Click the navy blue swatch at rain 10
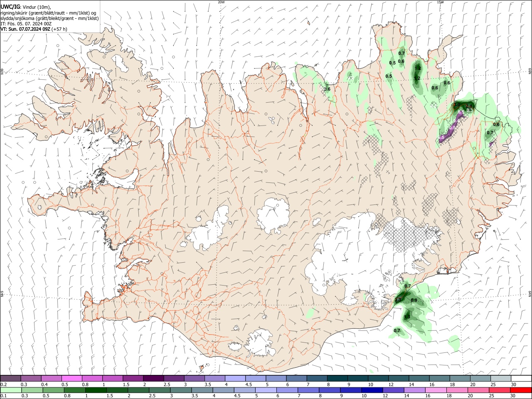The width and height of the screenshot is (532, 399). point(372,390)
